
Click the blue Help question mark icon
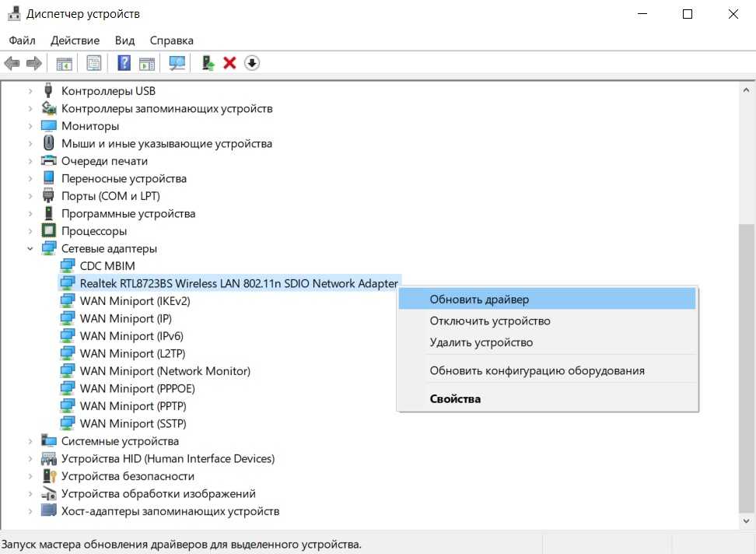click(x=124, y=63)
